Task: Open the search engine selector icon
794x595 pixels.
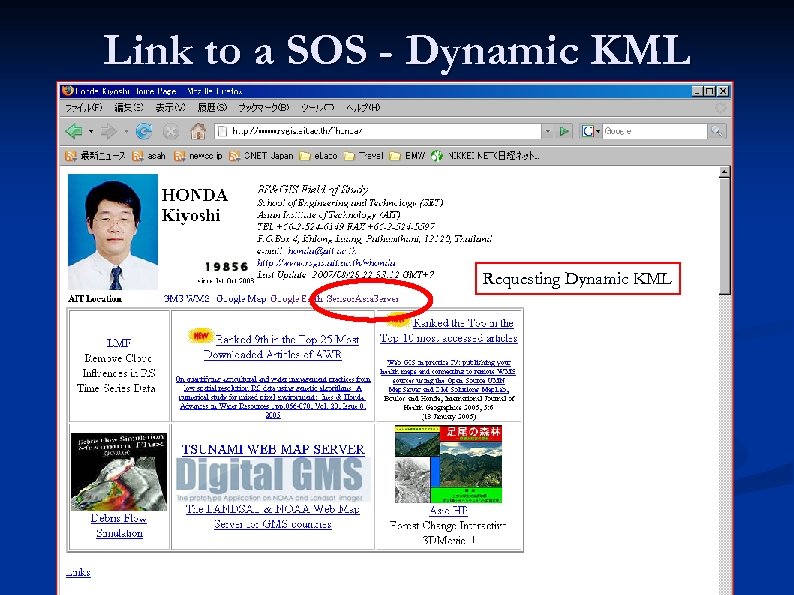Action: click(590, 131)
